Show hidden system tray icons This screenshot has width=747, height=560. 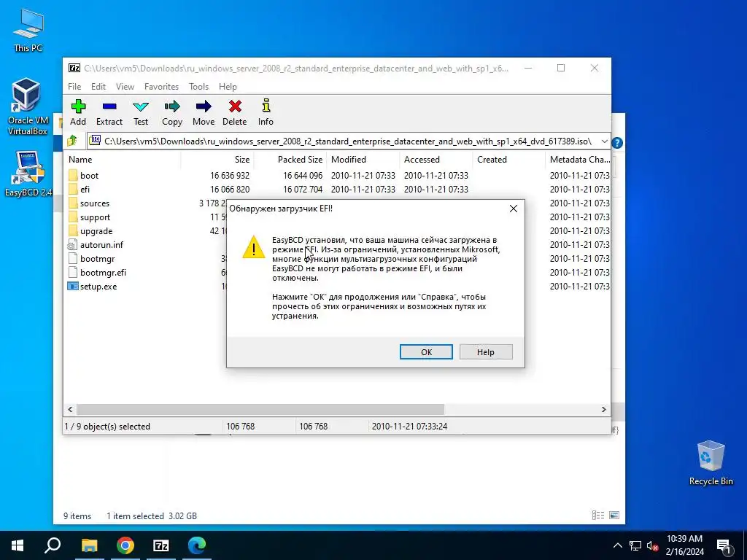pos(617,545)
